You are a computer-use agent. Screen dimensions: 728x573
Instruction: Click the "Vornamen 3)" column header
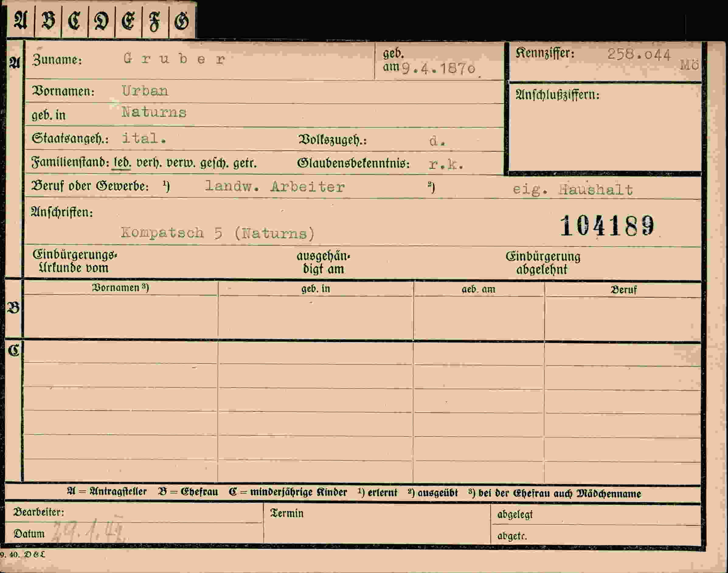pyautogui.click(x=120, y=287)
